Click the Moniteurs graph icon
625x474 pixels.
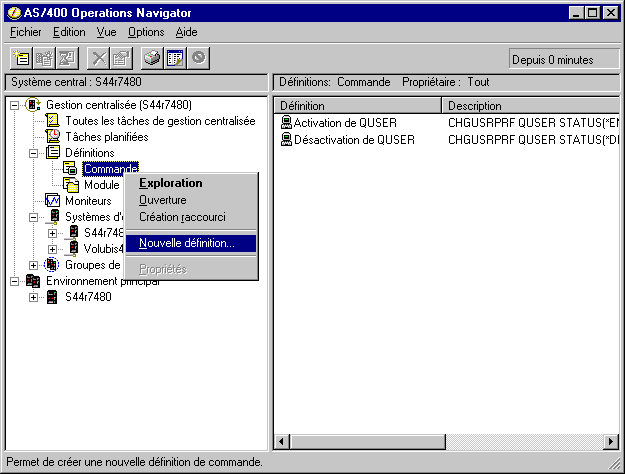52,201
